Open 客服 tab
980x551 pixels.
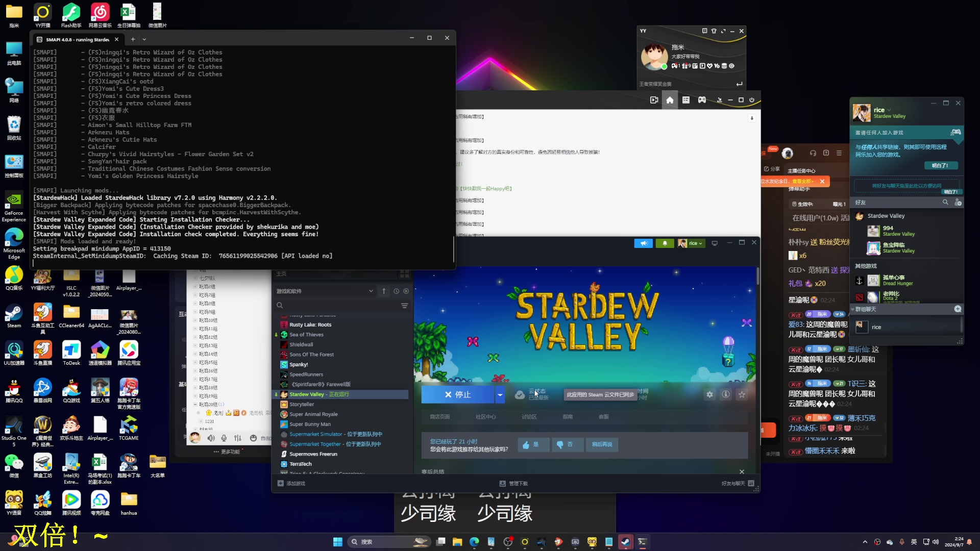click(604, 417)
